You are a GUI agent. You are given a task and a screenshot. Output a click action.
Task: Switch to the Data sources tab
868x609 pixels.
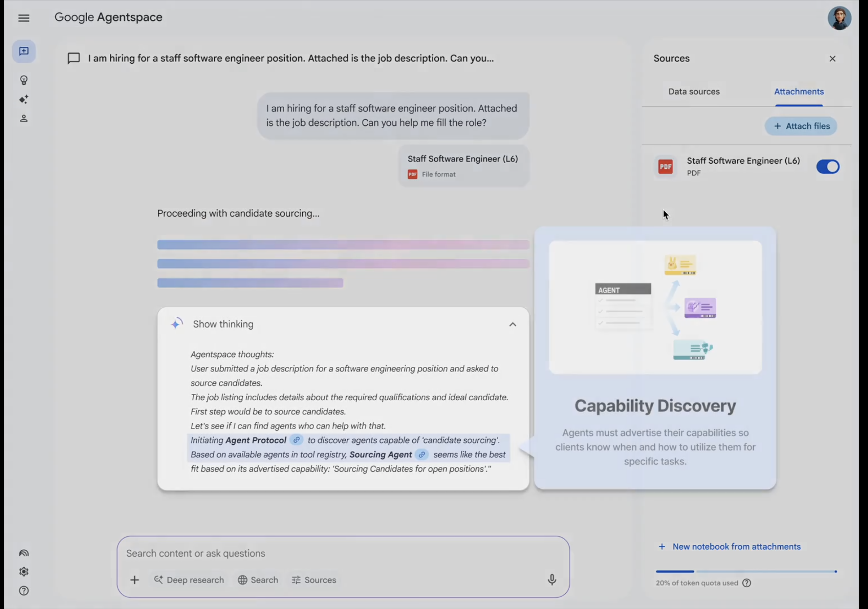(694, 91)
